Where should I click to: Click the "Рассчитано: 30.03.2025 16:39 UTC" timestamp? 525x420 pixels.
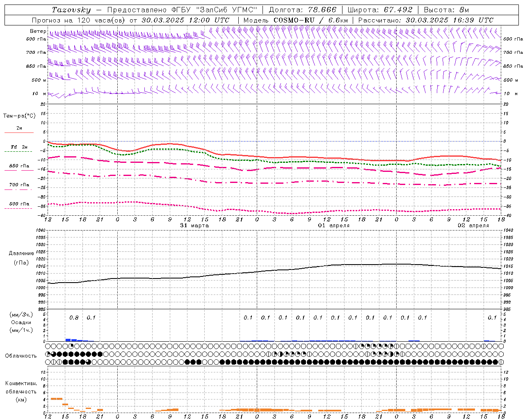tap(426, 20)
